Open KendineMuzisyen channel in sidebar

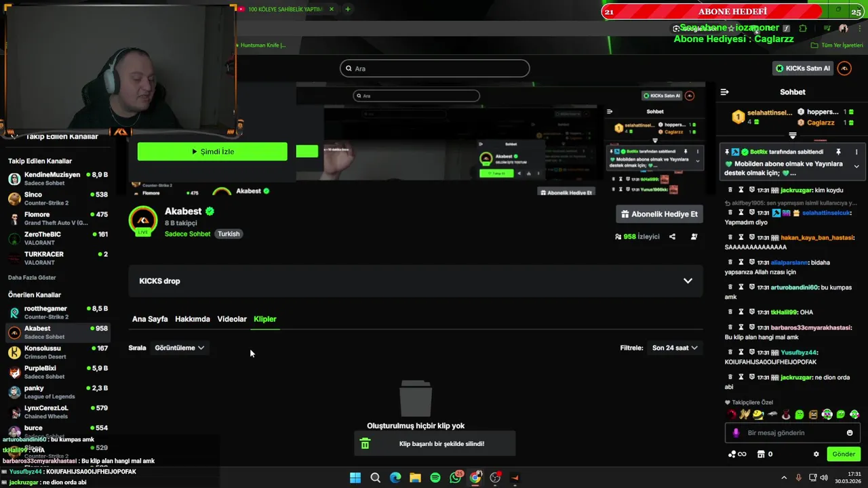click(58, 179)
